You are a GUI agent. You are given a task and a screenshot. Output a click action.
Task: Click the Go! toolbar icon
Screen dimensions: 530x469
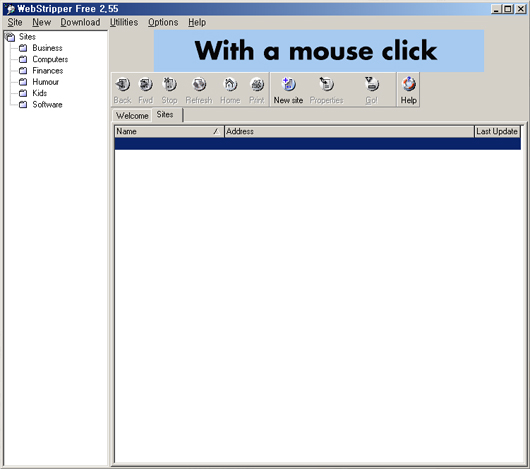[x=371, y=90]
